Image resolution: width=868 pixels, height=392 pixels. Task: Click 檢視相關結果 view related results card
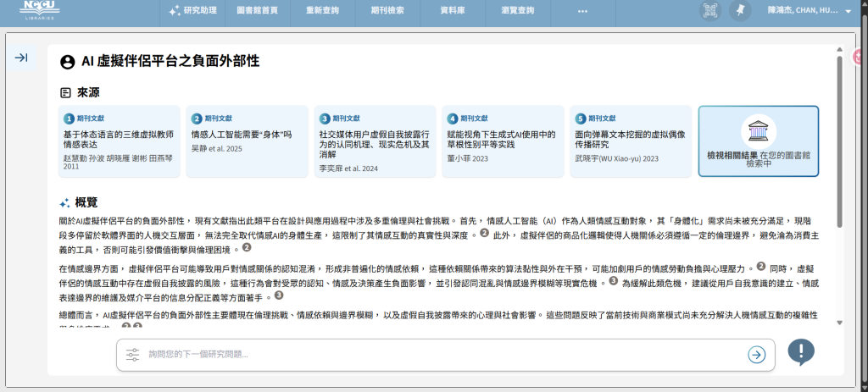click(x=759, y=141)
